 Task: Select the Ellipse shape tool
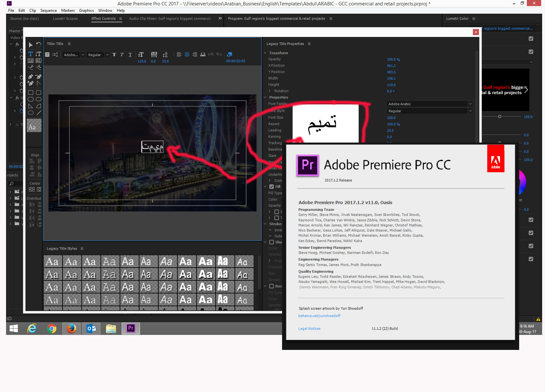tap(31, 113)
